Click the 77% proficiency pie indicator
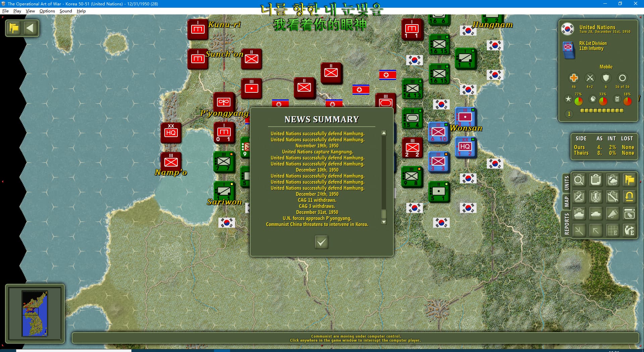The image size is (644, 352). pyautogui.click(x=578, y=101)
